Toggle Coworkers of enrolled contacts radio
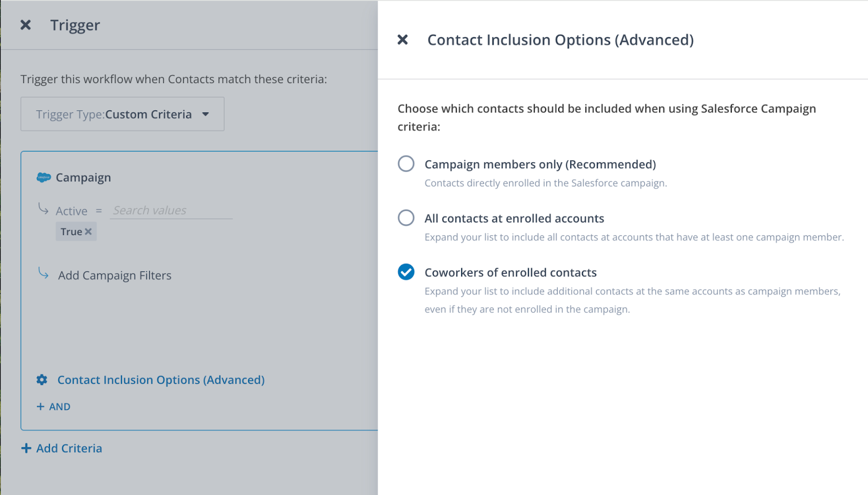 406,272
